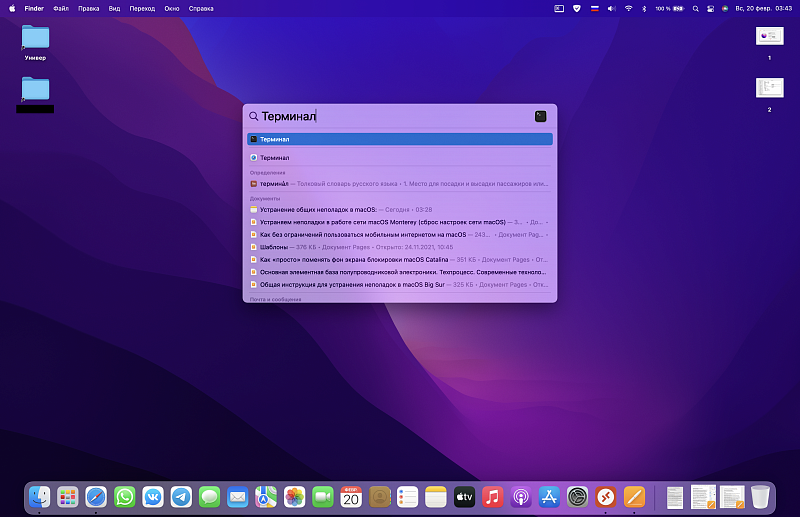Open Finder from the Dock

(39, 496)
